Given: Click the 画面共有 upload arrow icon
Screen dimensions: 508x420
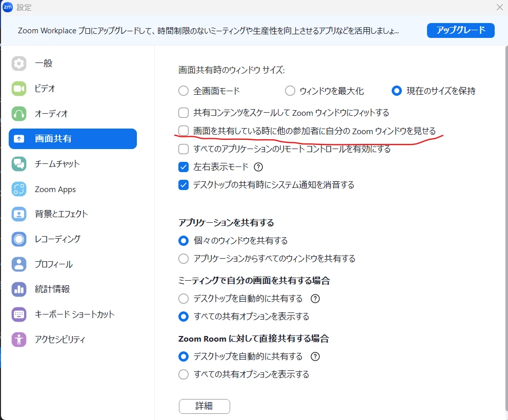Looking at the screenshot, I should (19, 139).
